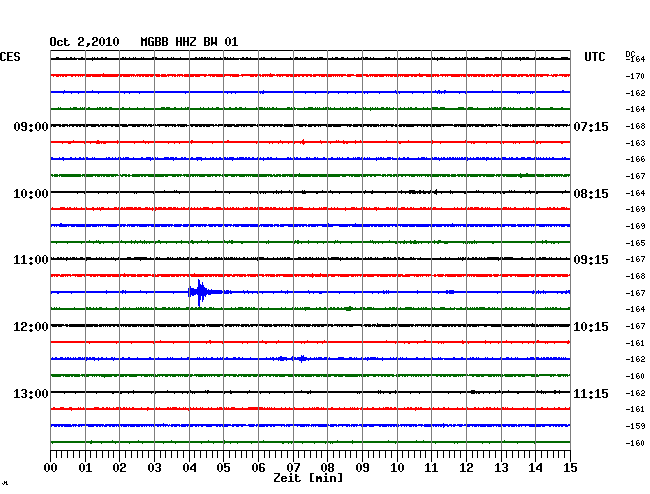Click the '14' minute axis label
Image resolution: width=650 pixels, height=494 pixels.
coord(535,467)
